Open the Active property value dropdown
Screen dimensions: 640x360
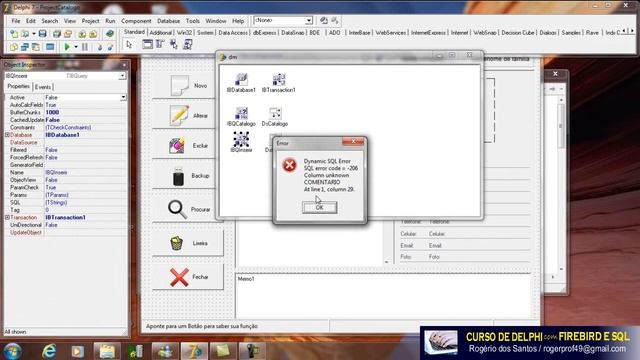(x=123, y=98)
